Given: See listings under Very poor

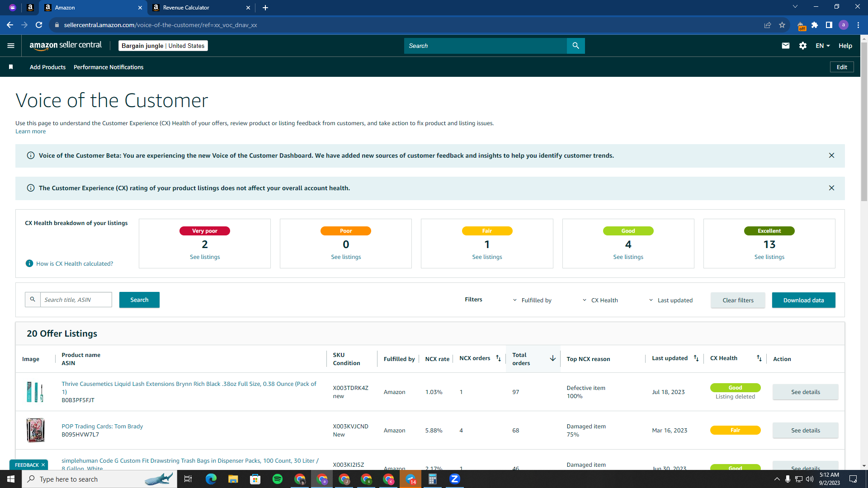Looking at the screenshot, I should click(x=205, y=257).
